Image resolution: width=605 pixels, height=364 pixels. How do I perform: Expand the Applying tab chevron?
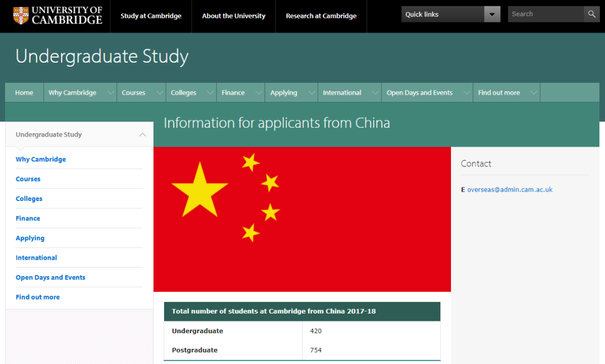(311, 92)
